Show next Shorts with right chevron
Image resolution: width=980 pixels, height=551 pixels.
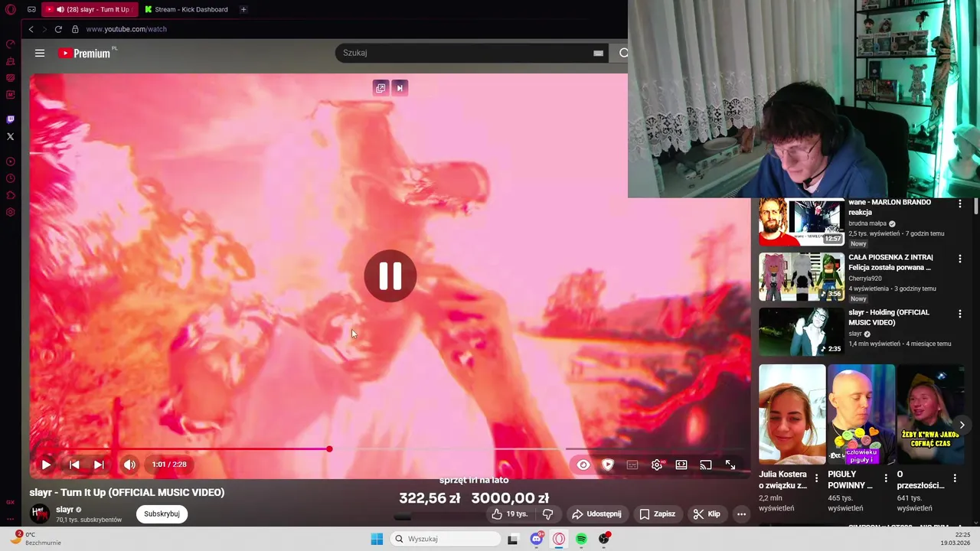[962, 425]
